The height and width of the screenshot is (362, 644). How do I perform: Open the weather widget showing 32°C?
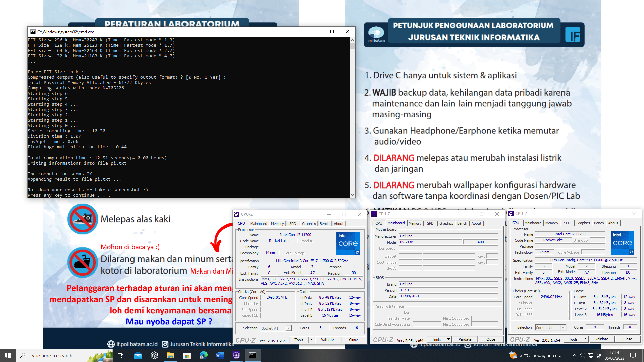pyautogui.click(x=537, y=355)
